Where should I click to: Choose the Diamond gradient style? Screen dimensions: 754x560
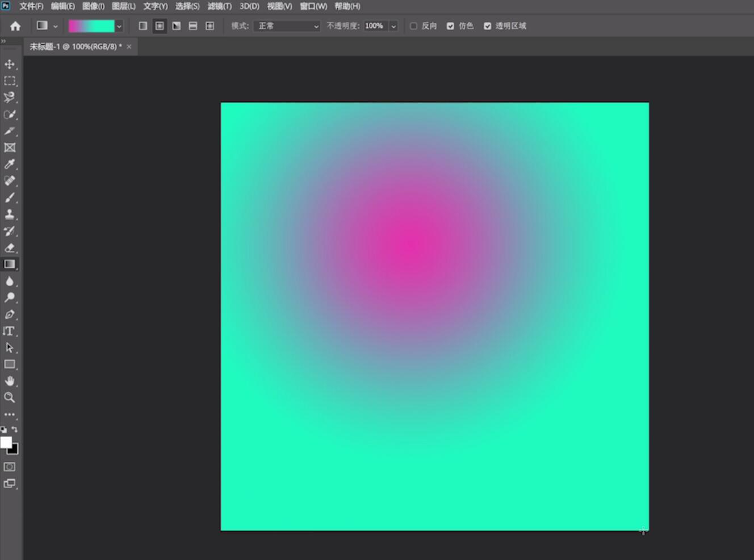pyautogui.click(x=210, y=26)
